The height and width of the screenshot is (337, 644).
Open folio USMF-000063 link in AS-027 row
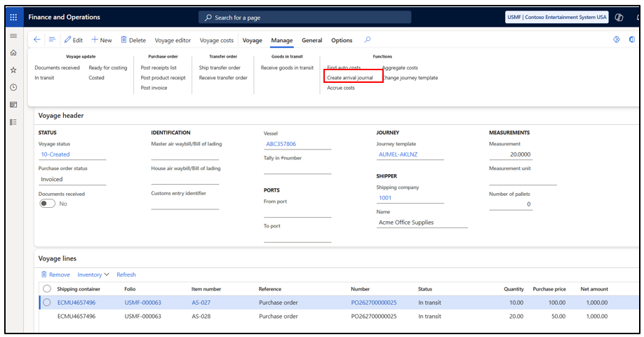[x=143, y=303]
